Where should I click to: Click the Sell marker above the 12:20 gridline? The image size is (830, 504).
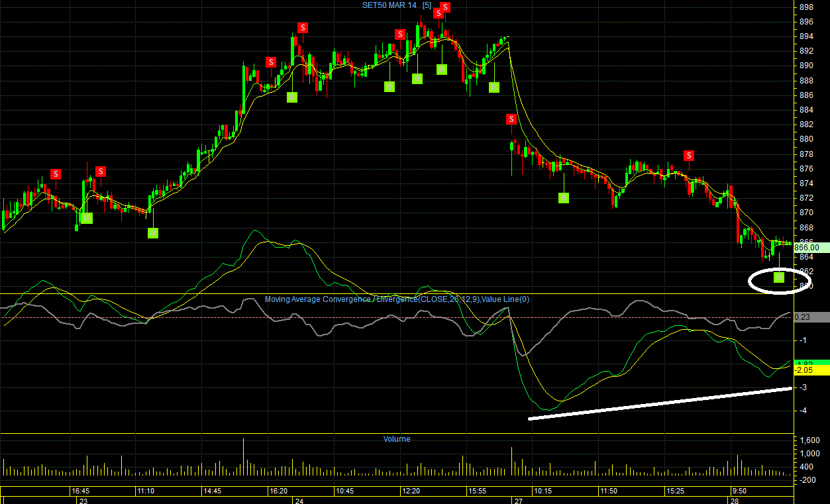coord(400,34)
